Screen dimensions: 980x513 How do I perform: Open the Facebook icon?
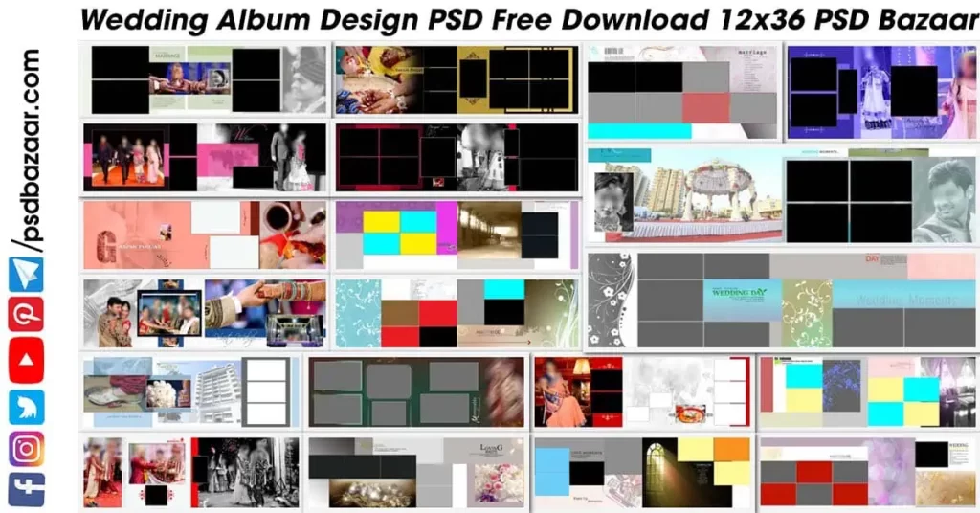pyautogui.click(x=26, y=489)
